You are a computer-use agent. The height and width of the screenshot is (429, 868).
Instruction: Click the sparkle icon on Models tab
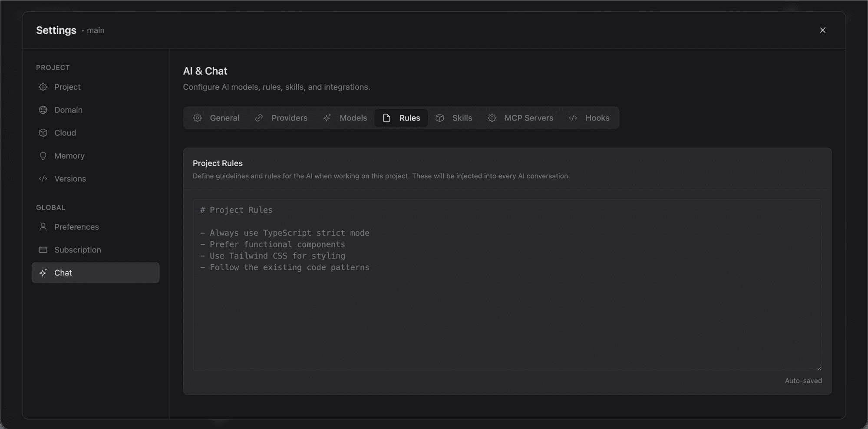point(327,118)
